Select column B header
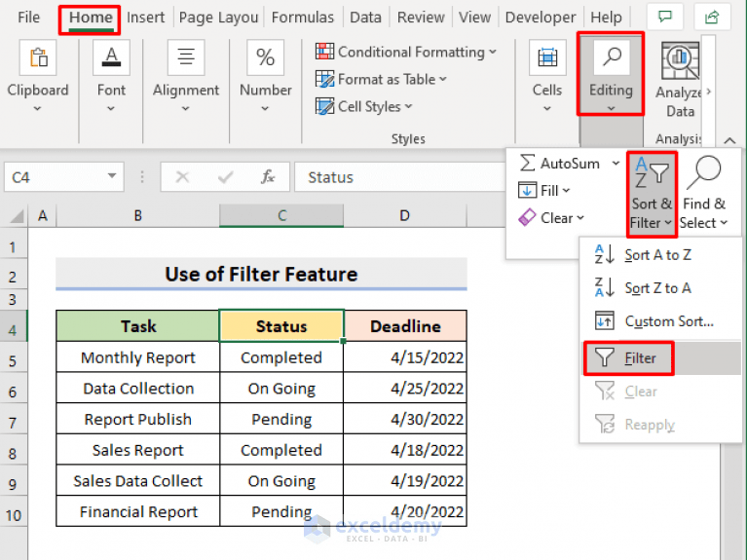The image size is (747, 560). point(137,216)
